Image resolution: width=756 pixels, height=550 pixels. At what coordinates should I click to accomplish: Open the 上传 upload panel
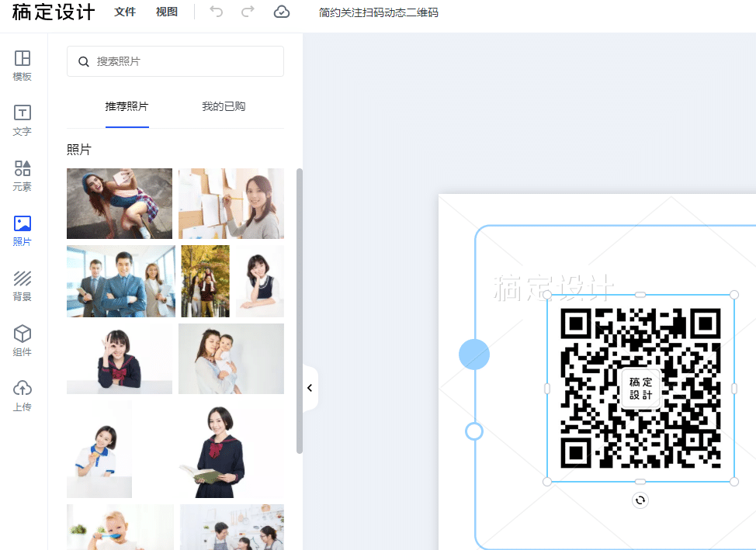click(23, 396)
